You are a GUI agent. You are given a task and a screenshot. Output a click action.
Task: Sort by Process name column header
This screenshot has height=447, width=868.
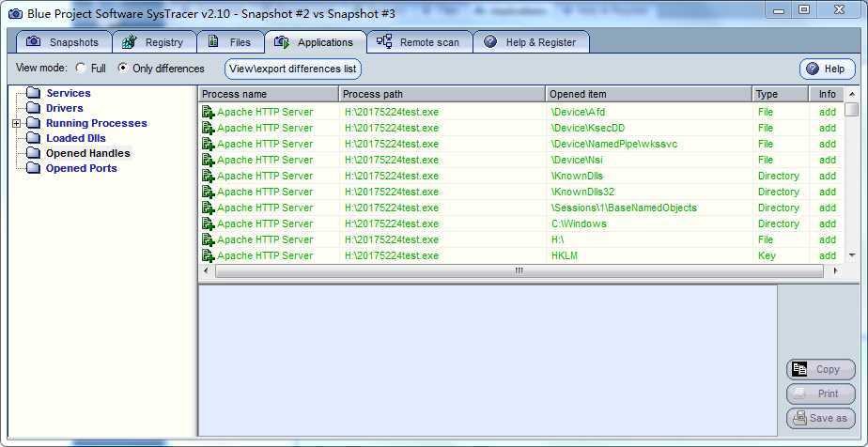269,94
